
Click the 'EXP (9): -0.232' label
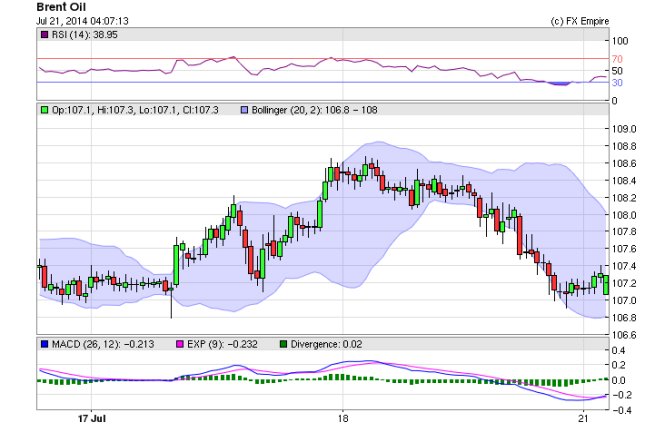click(x=222, y=344)
